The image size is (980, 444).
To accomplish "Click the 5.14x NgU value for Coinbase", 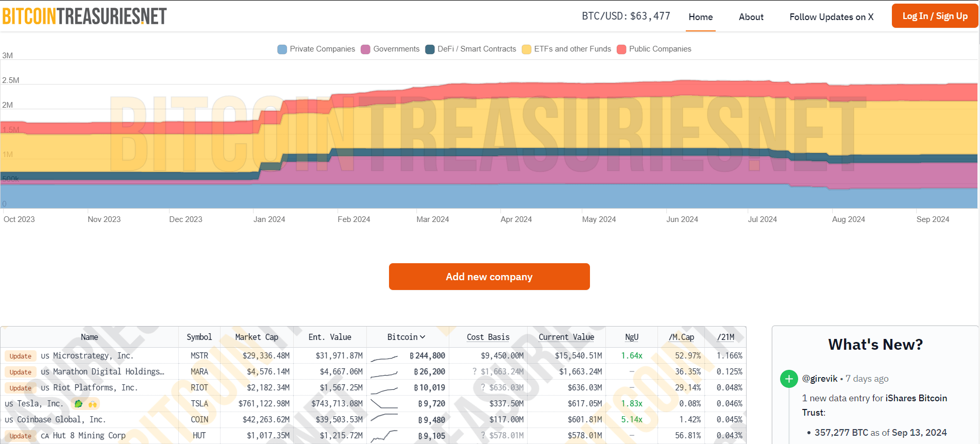I will [x=632, y=420].
